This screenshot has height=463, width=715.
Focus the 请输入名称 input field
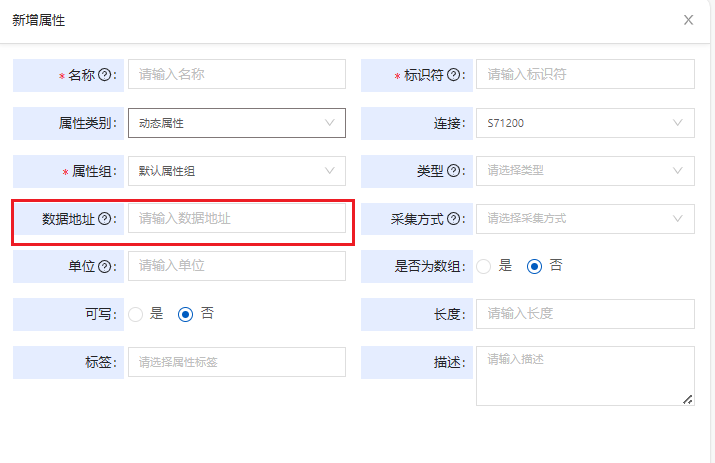(x=237, y=74)
